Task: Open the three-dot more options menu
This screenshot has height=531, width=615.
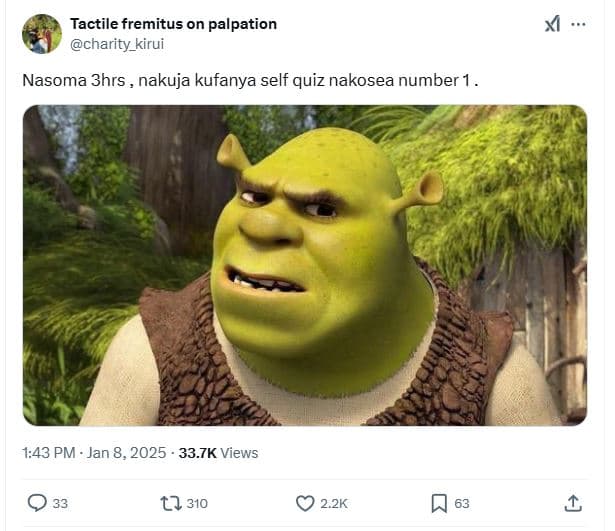Action: (x=578, y=24)
